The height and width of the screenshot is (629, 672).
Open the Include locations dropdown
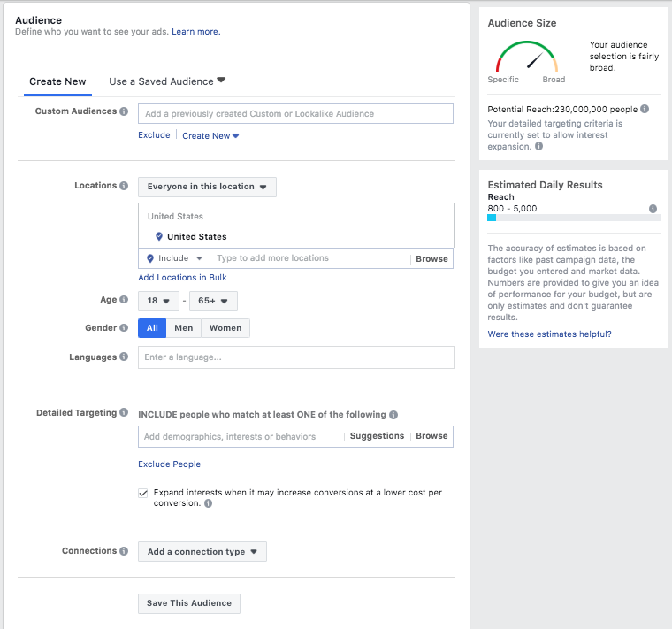pyautogui.click(x=175, y=258)
